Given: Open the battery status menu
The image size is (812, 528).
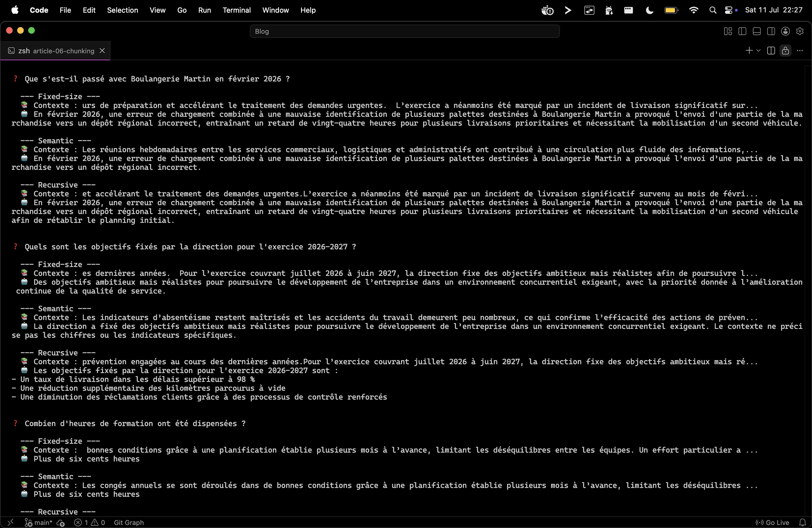Looking at the screenshot, I should pos(671,10).
